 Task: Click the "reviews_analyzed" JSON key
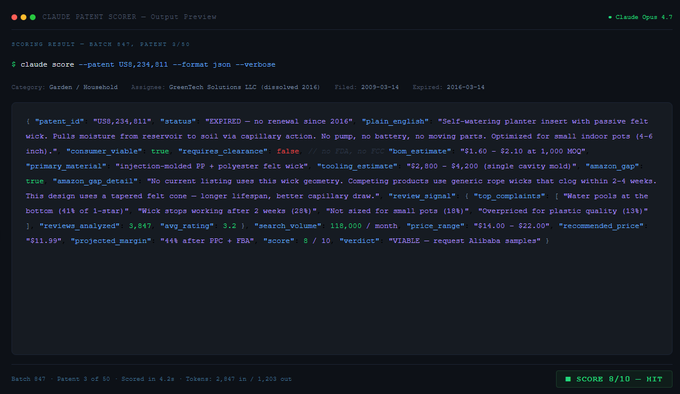[x=79, y=226]
